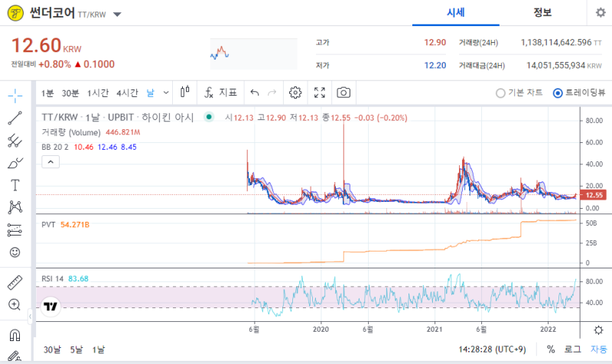Select the trend line drawing tool
This screenshot has width=612, height=364.
click(15, 118)
